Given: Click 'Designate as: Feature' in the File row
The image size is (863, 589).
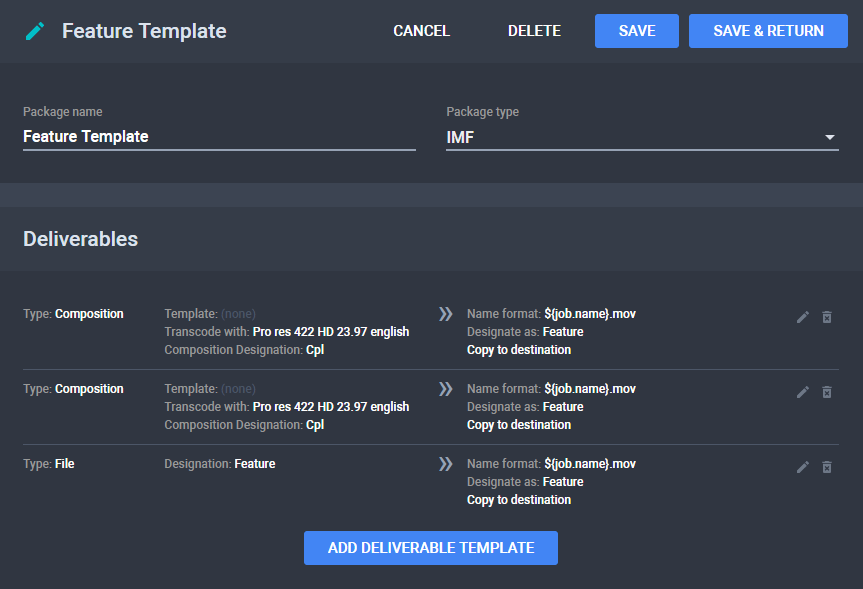Looking at the screenshot, I should pyautogui.click(x=525, y=482).
